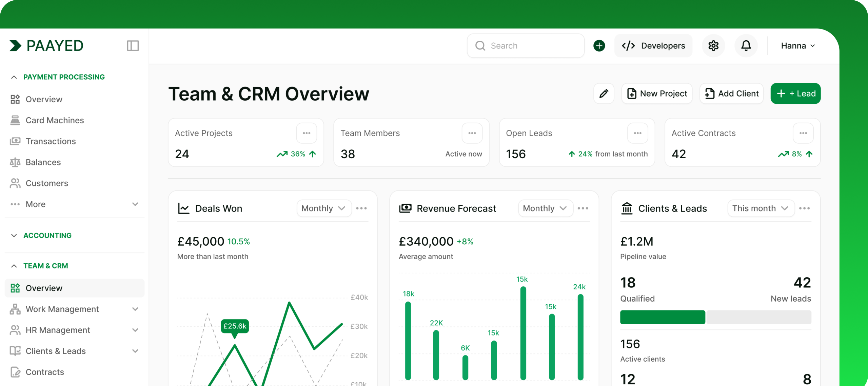
Task: Open notifications bell
Action: click(746, 46)
